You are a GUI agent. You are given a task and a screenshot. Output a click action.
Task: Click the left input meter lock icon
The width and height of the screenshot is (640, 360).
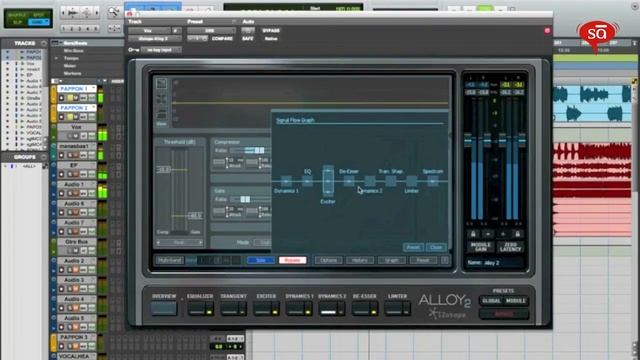click(x=473, y=234)
